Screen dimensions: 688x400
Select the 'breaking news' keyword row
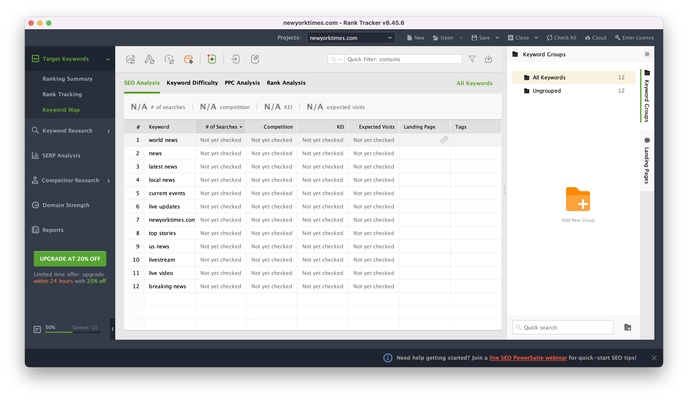pyautogui.click(x=312, y=286)
